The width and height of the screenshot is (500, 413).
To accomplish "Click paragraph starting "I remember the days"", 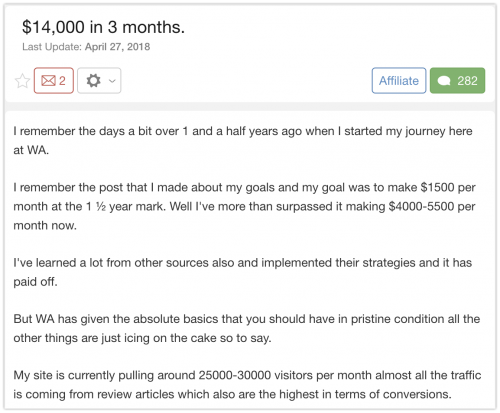I will coord(243,140).
